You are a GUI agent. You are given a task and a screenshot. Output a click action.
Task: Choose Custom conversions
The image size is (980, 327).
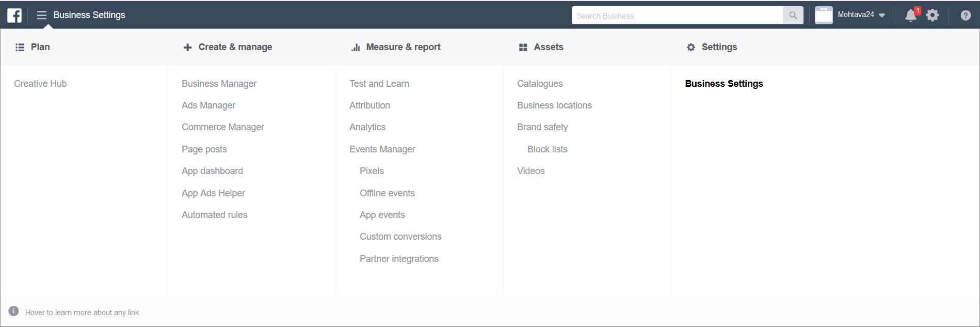(400, 237)
